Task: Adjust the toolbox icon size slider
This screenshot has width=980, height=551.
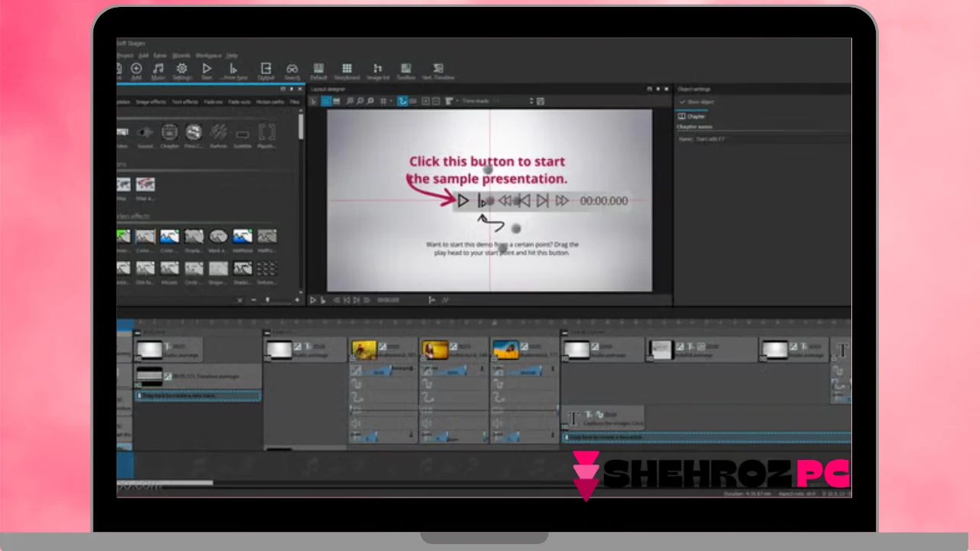Action: click(x=266, y=300)
